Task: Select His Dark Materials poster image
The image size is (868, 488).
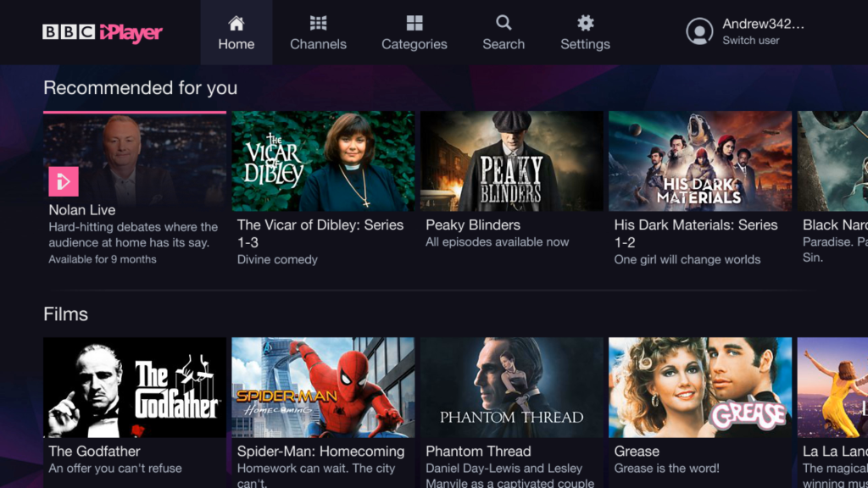Action: point(699,161)
